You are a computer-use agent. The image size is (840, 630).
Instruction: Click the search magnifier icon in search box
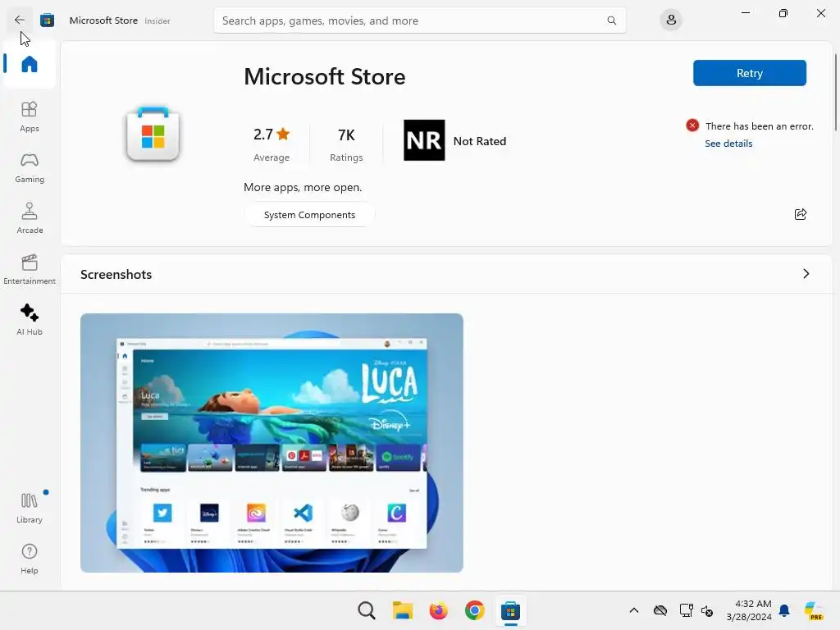point(611,21)
